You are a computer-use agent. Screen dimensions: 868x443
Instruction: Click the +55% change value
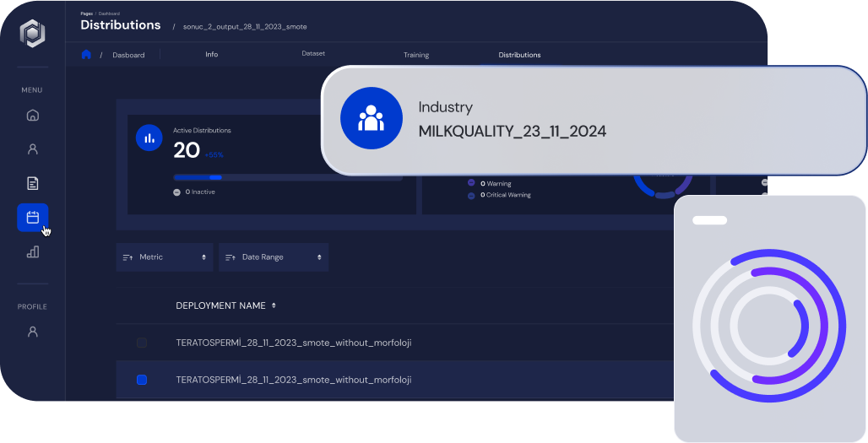pos(214,155)
